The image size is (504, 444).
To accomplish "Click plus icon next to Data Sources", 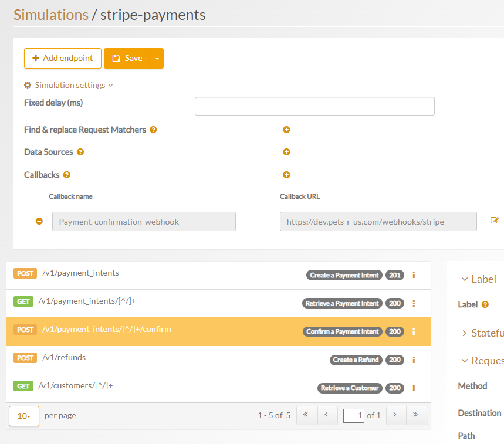I will pyautogui.click(x=286, y=152).
